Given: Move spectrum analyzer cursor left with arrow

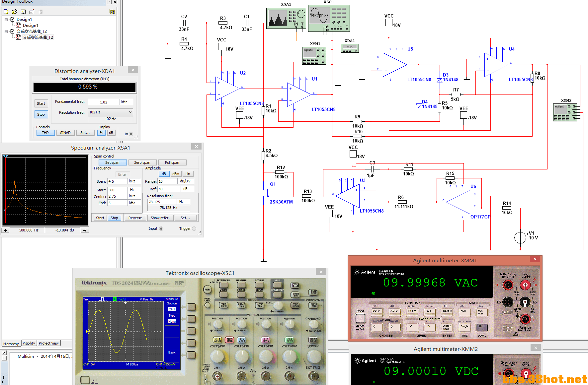Looking at the screenshot, I should point(6,230).
